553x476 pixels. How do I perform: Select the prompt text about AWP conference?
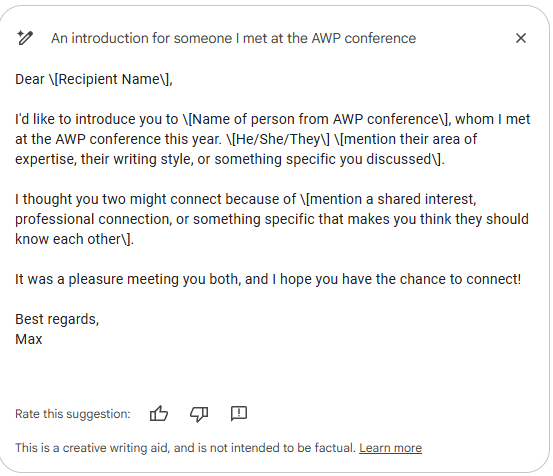point(233,38)
